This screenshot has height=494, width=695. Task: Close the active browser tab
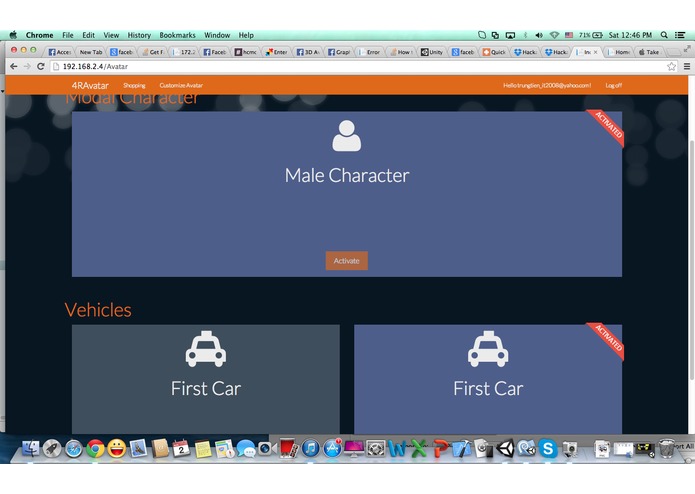(x=595, y=52)
